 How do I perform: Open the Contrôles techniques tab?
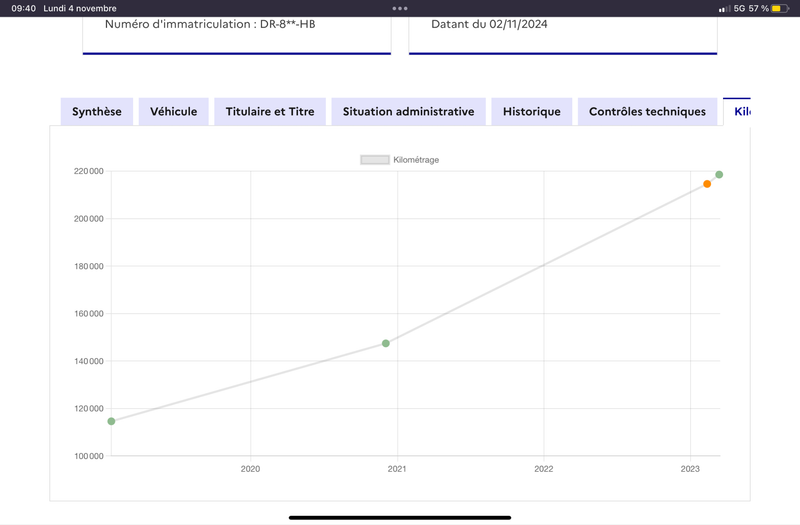[647, 111]
